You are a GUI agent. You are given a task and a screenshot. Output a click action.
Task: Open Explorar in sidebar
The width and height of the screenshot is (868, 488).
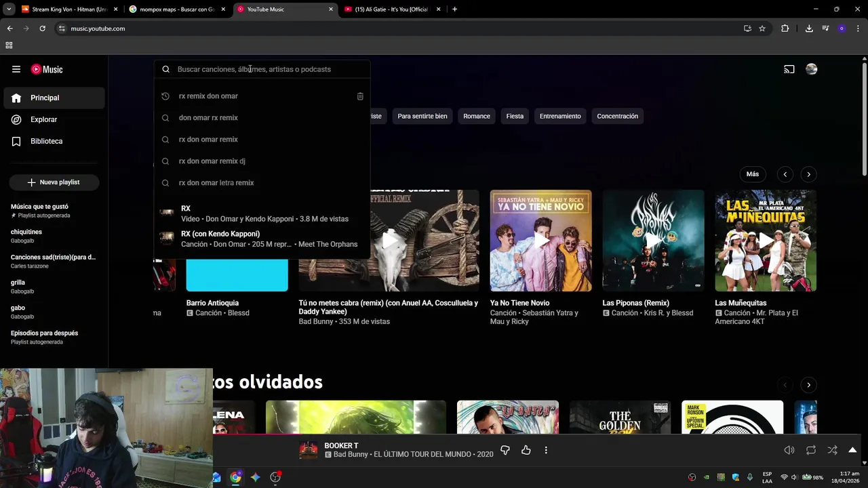coord(54,119)
